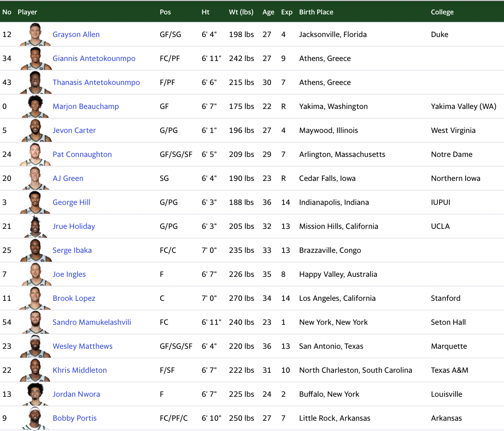The width and height of the screenshot is (504, 431).
Task: Click the Exp column header
Action: (x=287, y=12)
